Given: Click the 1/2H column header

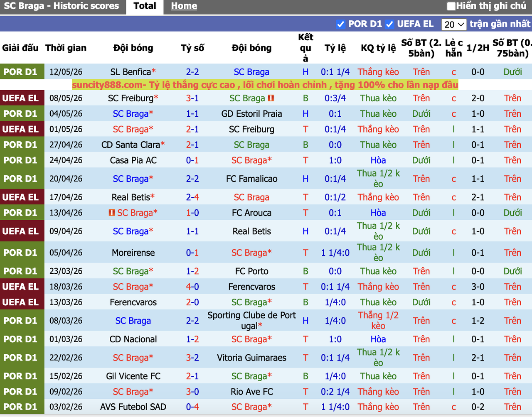Looking at the screenshot, I should [x=478, y=48].
